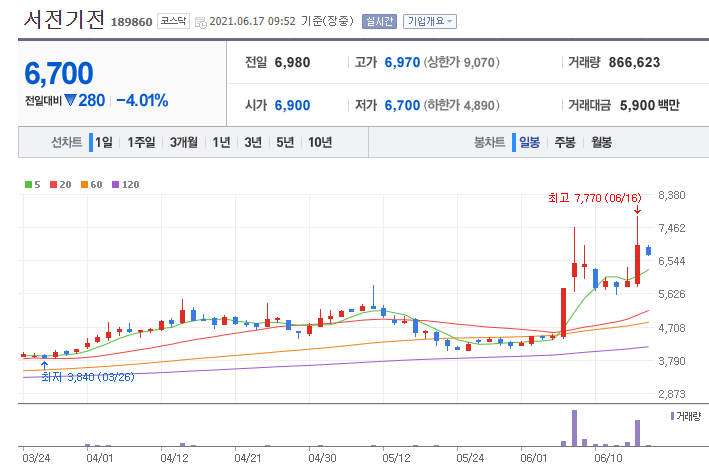Click the 전일 value 6,980
Image resolution: width=709 pixels, height=470 pixels.
[293, 62]
